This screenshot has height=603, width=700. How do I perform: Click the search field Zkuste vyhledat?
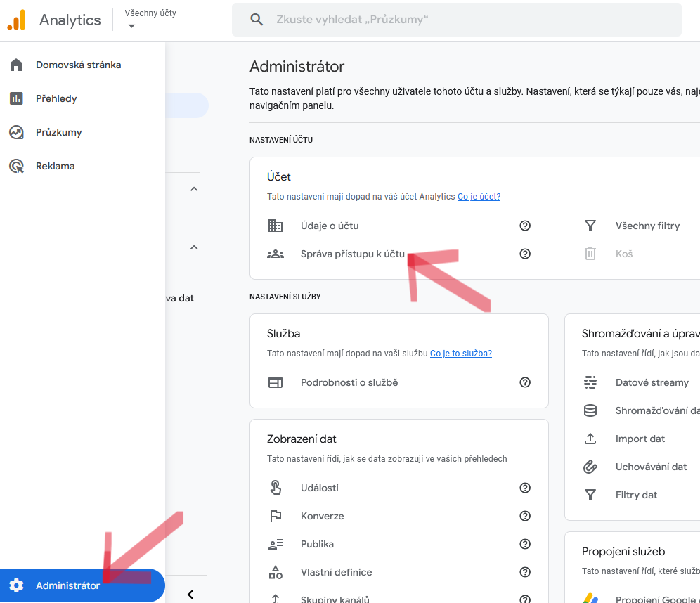coord(456,20)
